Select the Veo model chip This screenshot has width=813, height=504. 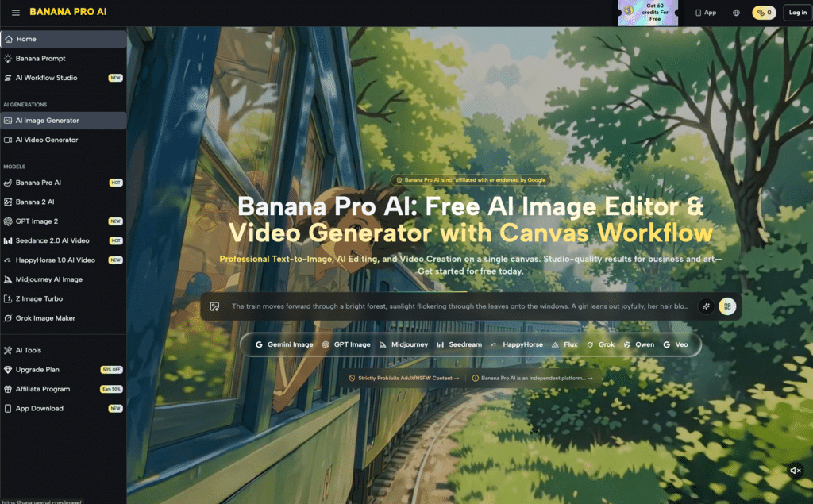(676, 345)
